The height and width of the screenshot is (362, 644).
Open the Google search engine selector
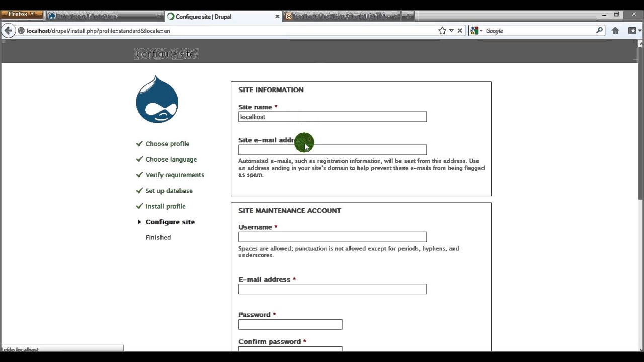pos(476,31)
